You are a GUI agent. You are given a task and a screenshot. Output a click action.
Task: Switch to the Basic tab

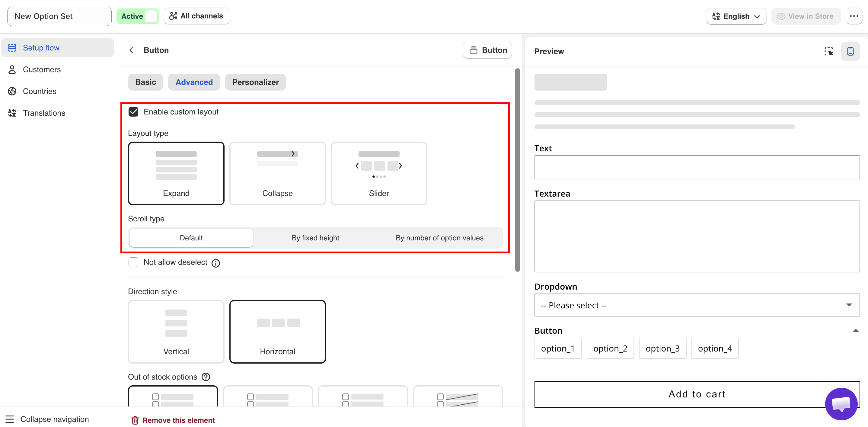145,82
